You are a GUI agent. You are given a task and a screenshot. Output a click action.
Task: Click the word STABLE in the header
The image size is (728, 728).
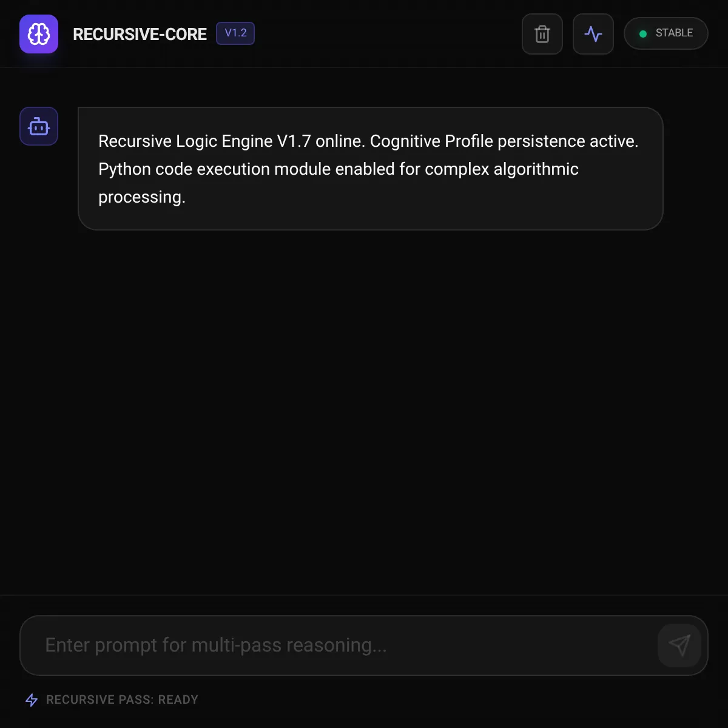674,33
